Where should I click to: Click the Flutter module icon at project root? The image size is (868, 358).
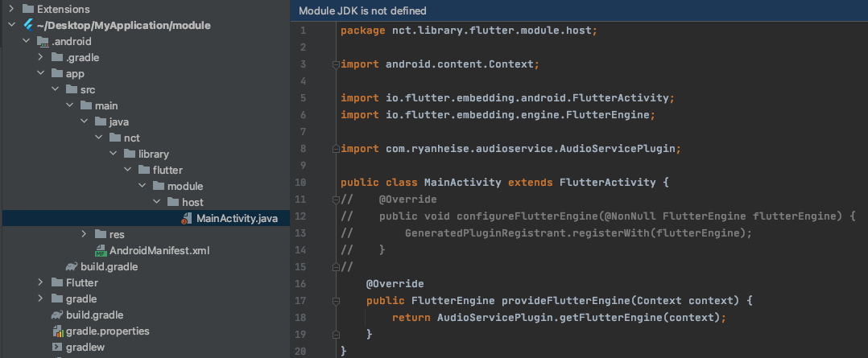click(28, 26)
